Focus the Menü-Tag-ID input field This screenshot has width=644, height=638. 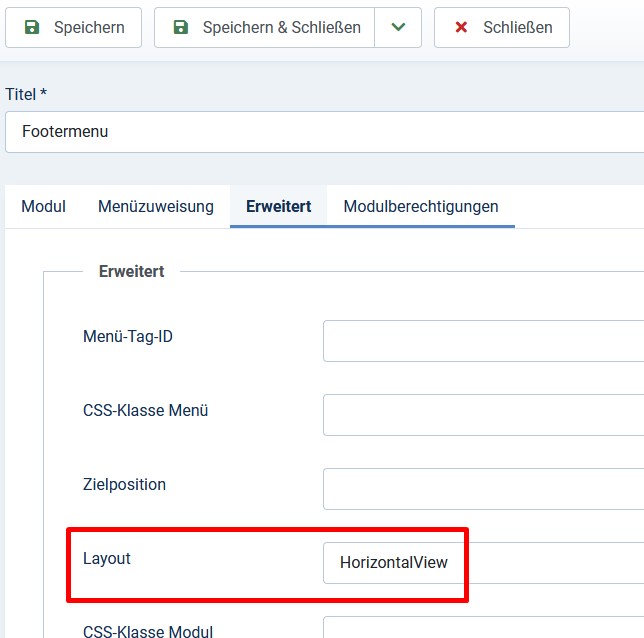pyautogui.click(x=483, y=341)
